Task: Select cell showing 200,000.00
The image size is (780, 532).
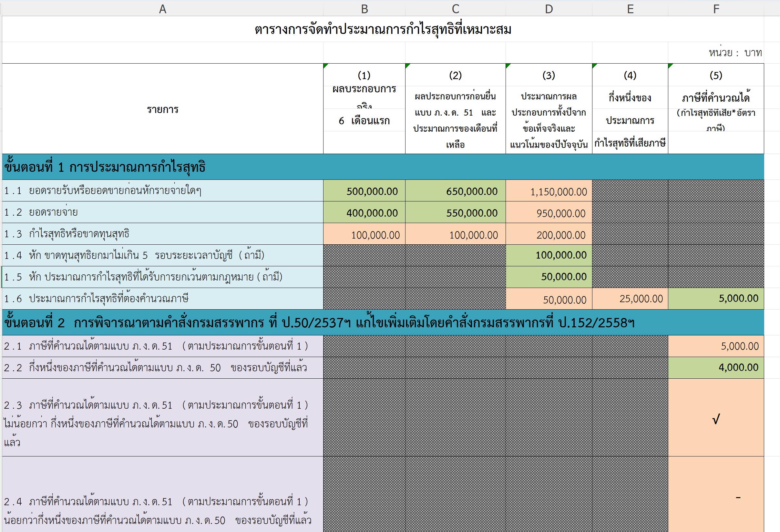Action: [549, 234]
